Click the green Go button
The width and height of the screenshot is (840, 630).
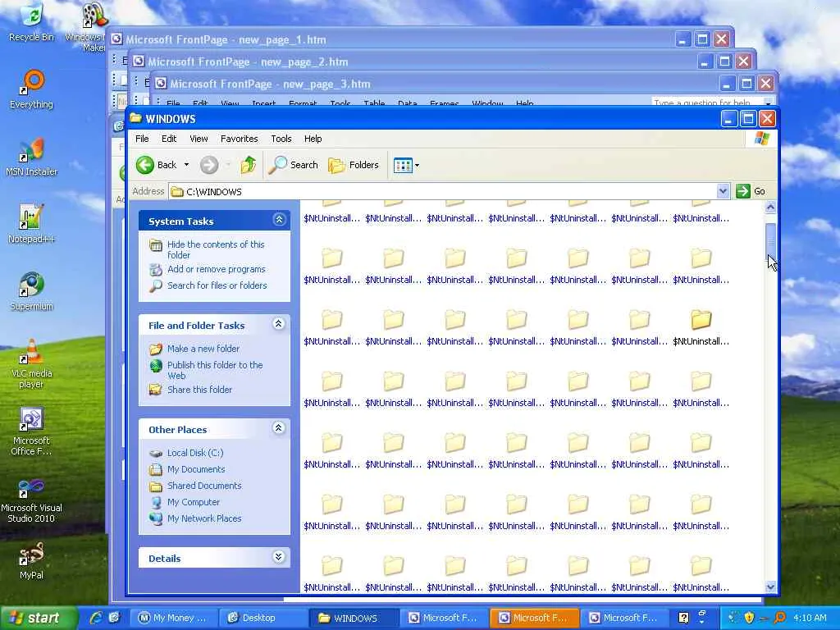pyautogui.click(x=751, y=191)
